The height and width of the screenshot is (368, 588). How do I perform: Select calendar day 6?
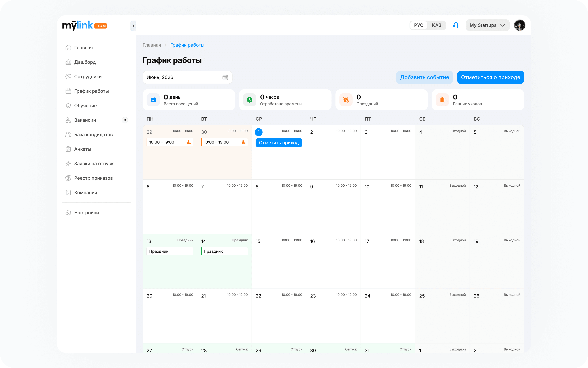click(170, 207)
